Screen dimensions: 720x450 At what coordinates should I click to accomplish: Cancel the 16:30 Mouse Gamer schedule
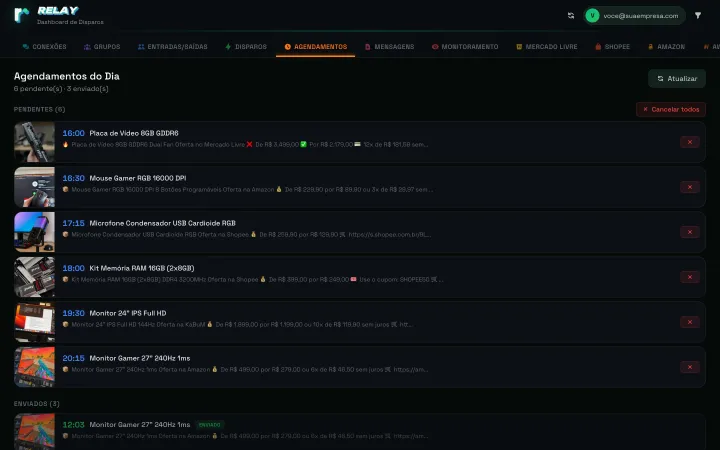click(690, 187)
